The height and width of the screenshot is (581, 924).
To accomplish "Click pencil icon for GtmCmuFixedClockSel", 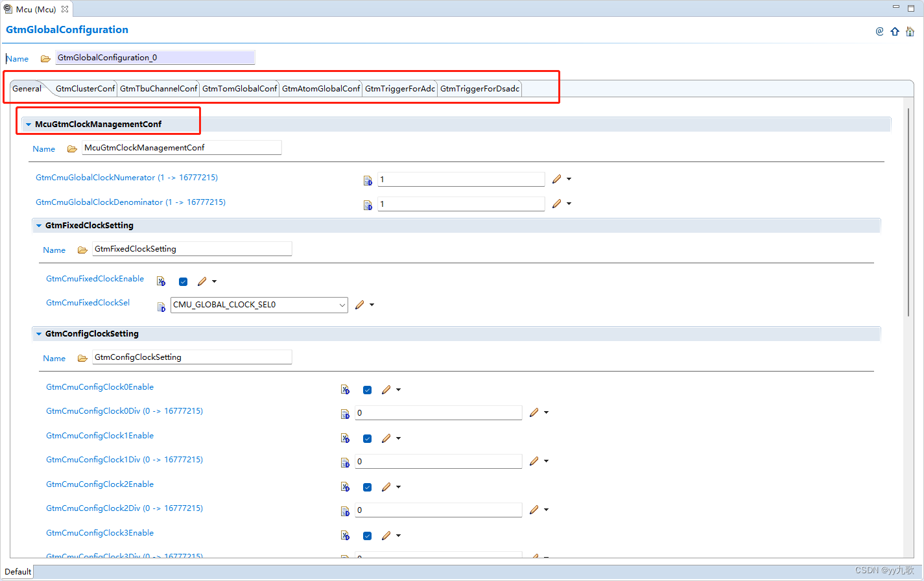I will (359, 305).
